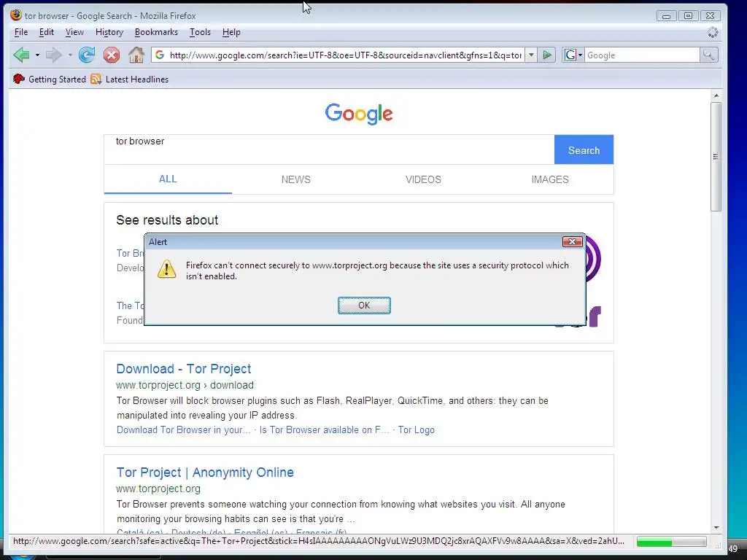Switch to the ALL results tab

click(x=168, y=179)
